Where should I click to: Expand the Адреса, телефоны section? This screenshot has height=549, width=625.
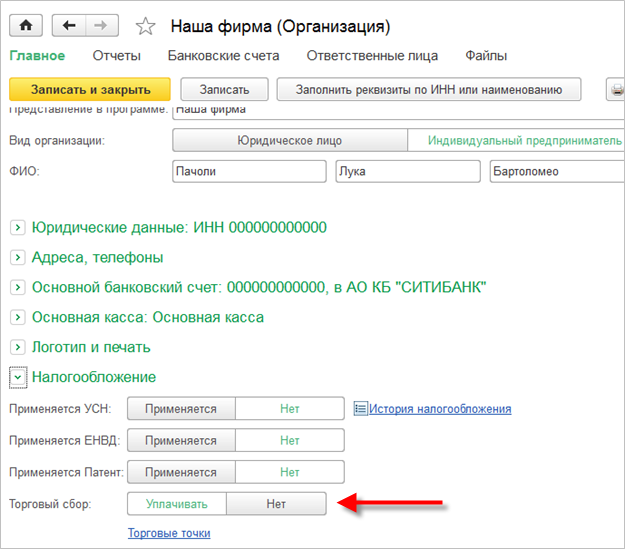point(17,258)
